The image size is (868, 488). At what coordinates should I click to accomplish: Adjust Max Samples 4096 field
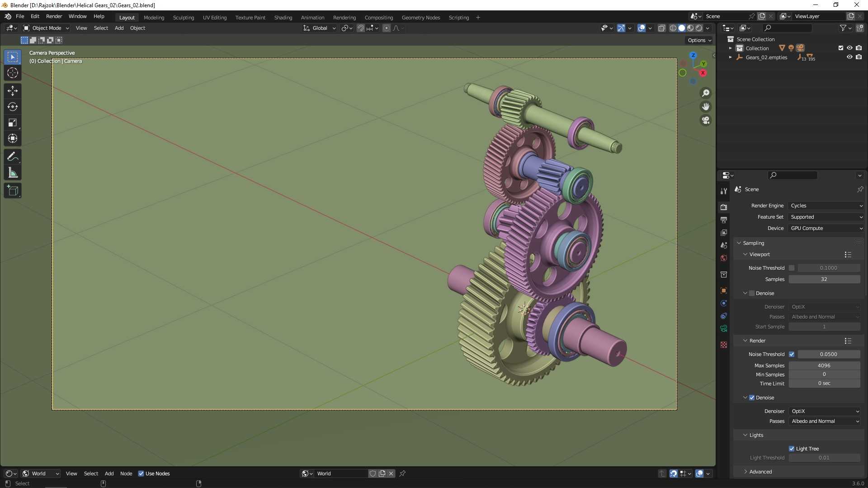tap(824, 366)
